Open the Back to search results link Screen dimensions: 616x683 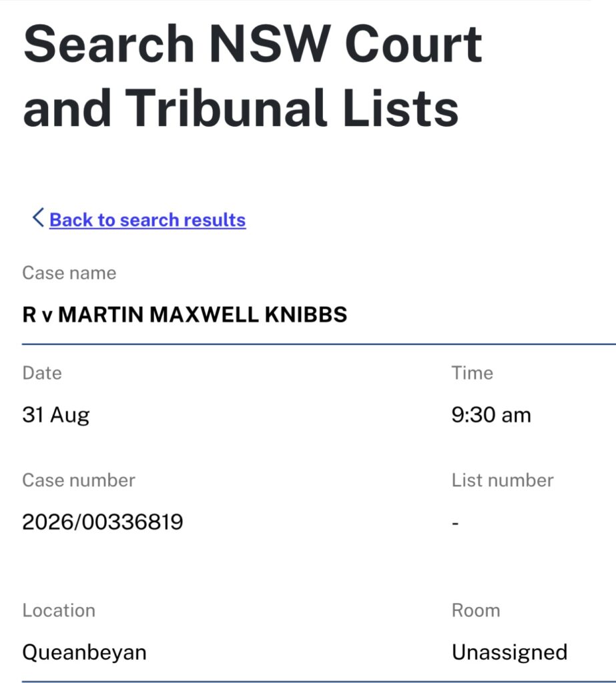coord(147,220)
